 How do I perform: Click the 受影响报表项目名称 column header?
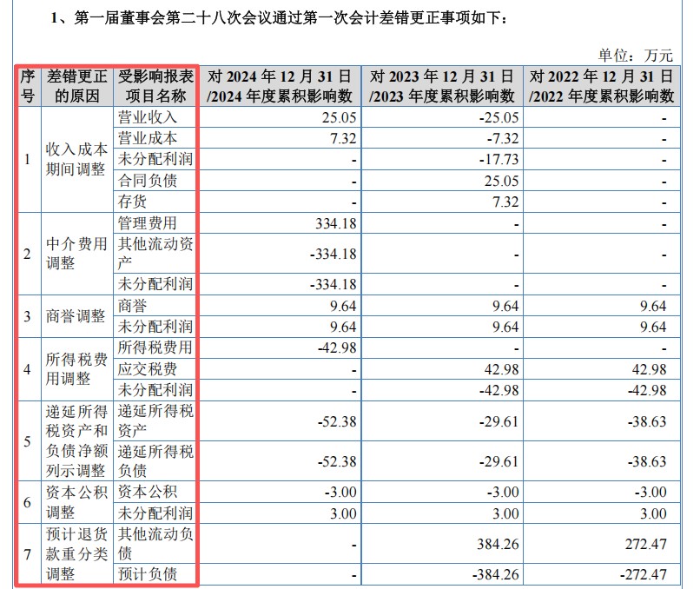point(155,85)
